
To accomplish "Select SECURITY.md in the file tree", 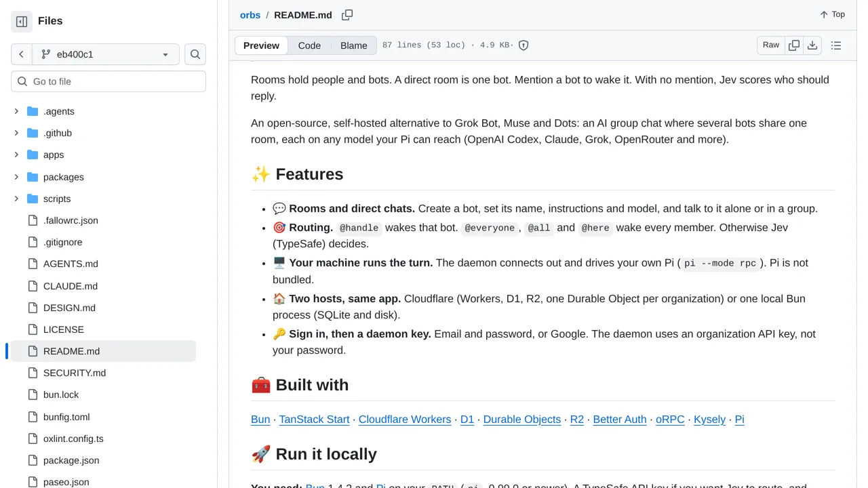I will tap(75, 373).
